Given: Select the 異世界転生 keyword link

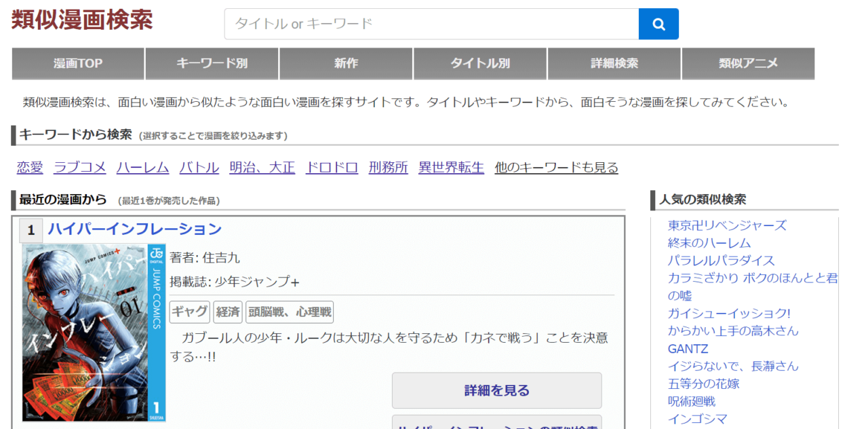Looking at the screenshot, I should coord(451,168).
